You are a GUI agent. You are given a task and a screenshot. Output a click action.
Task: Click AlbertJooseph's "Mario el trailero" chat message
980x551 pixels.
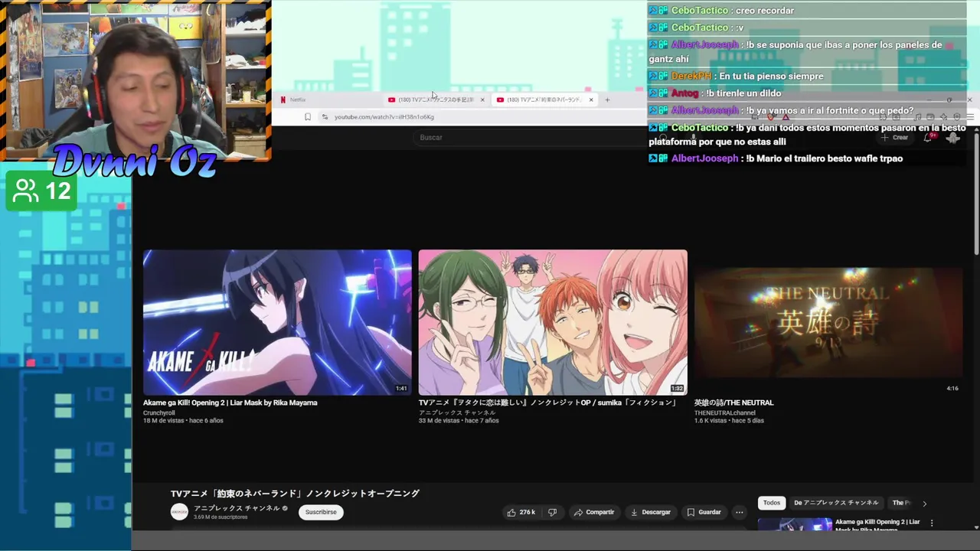[776, 158]
